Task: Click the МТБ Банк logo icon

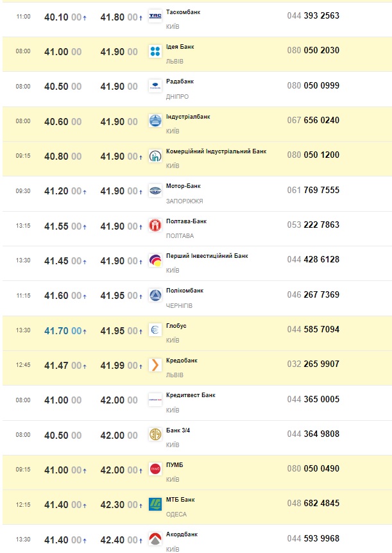Action: pyautogui.click(x=155, y=504)
